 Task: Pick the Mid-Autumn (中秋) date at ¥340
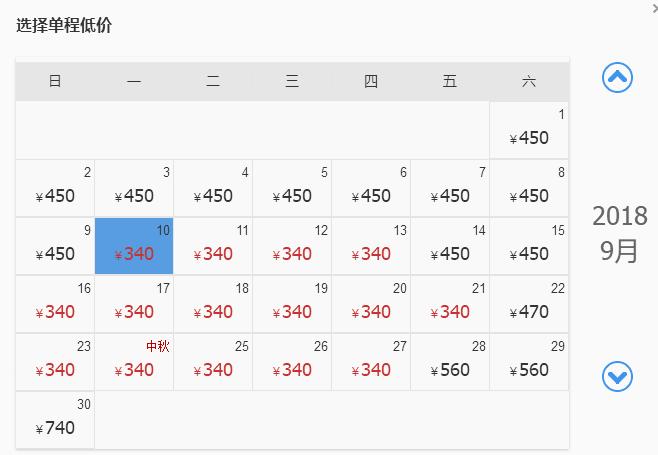[x=134, y=362]
